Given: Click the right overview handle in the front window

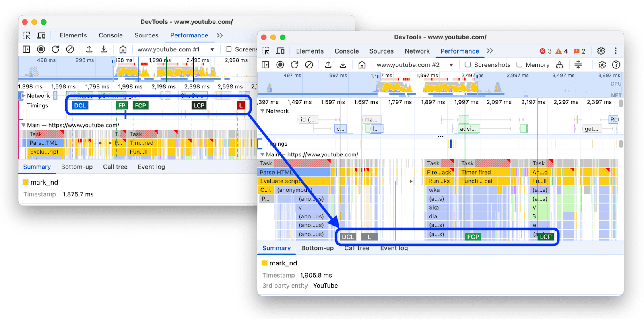Looking at the screenshot, I should 477,77.
